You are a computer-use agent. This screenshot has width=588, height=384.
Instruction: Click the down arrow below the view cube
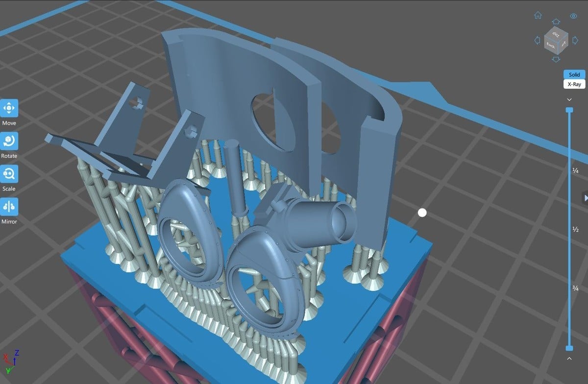point(556,59)
